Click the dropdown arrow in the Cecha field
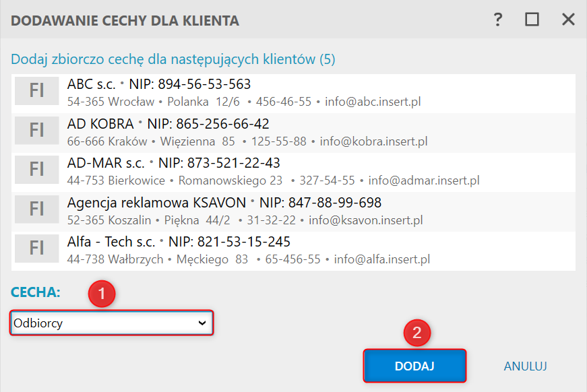 202,323
